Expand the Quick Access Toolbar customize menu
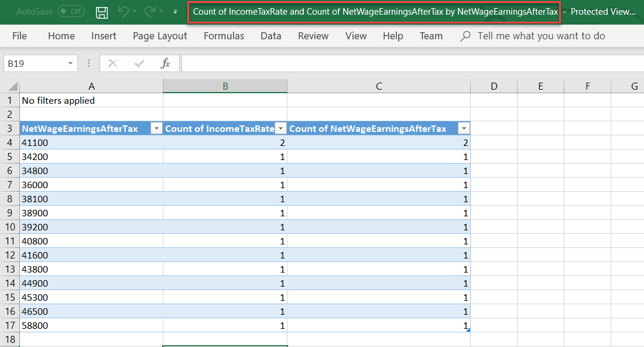 tap(174, 12)
